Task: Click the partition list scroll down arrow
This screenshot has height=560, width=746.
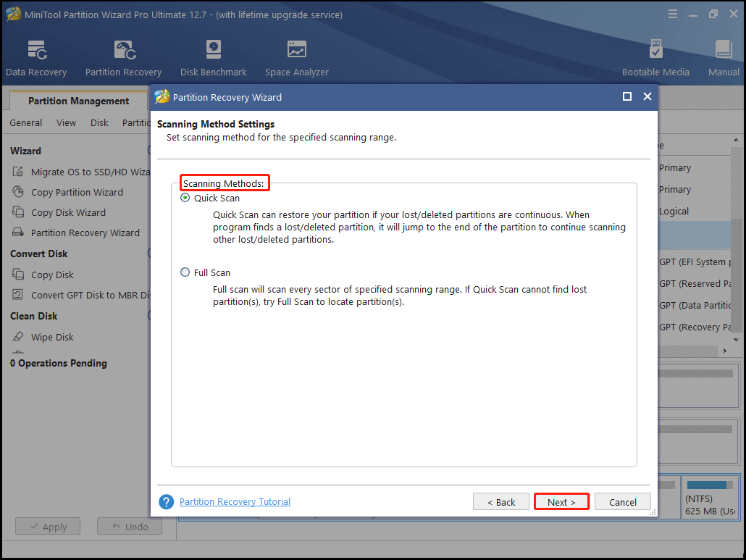Action: pyautogui.click(x=736, y=340)
